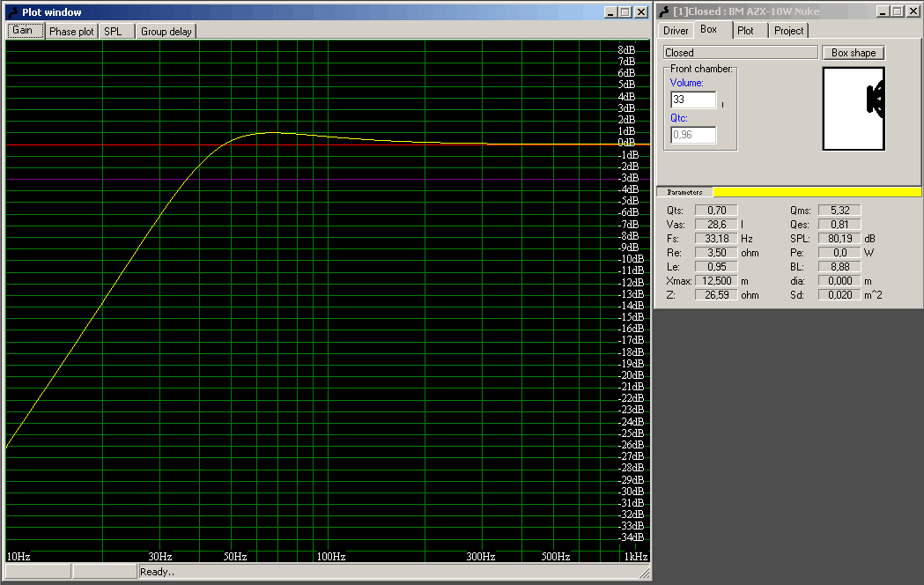
Task: Click the Vas value 28,6
Action: point(716,225)
